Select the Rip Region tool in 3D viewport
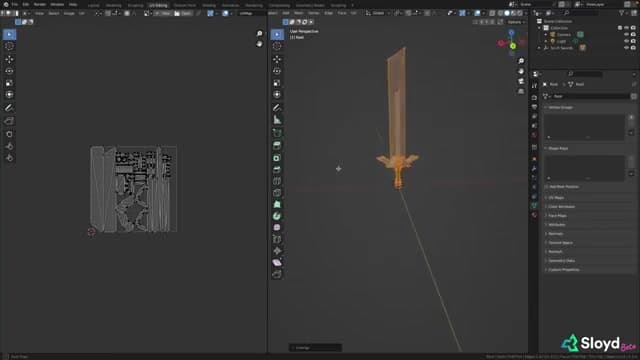 [277, 274]
